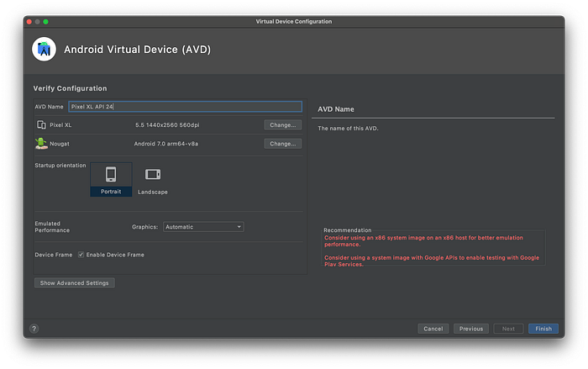Open the Graphics Automatic dropdown
Screen dimensions: 588x369
coord(203,227)
